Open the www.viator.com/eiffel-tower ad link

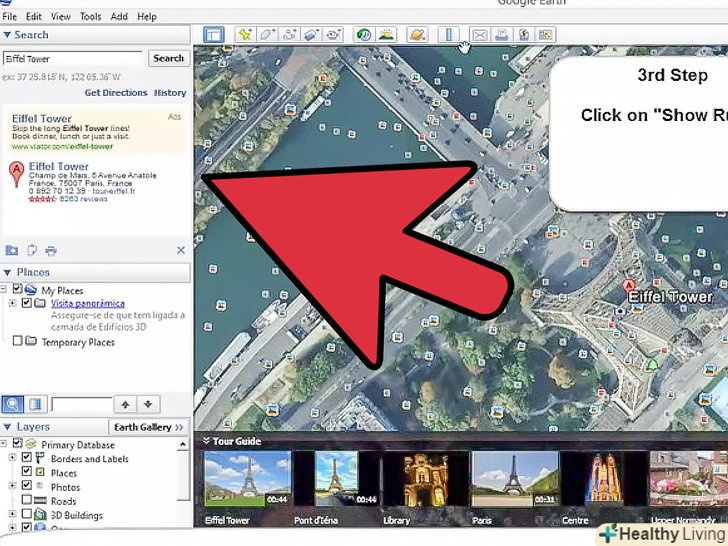[x=62, y=147]
